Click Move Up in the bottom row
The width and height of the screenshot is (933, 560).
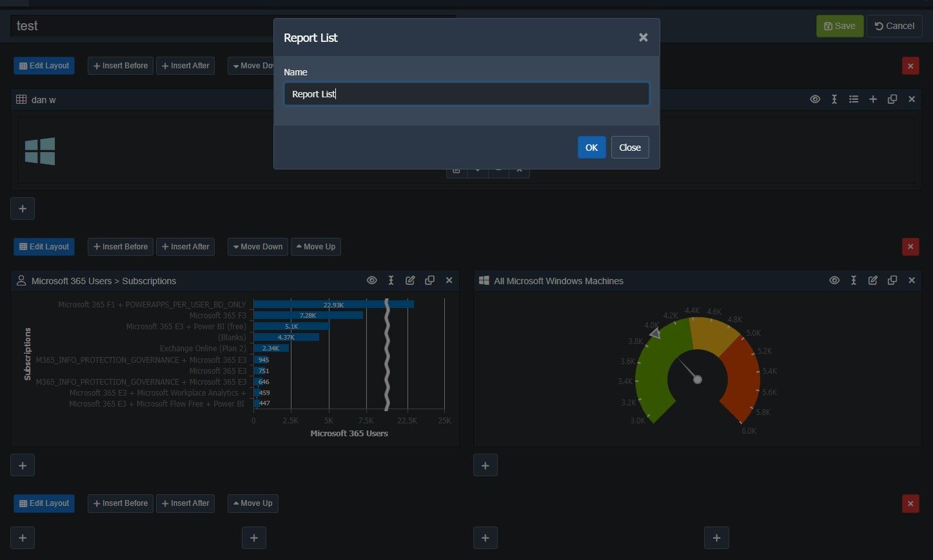click(253, 503)
